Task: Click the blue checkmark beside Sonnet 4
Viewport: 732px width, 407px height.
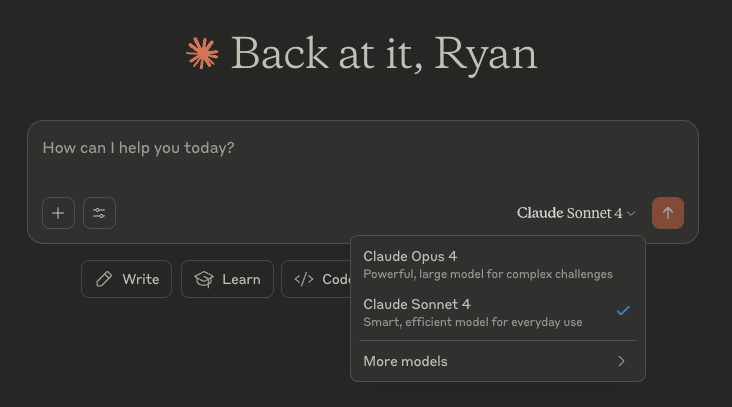Action: click(623, 310)
